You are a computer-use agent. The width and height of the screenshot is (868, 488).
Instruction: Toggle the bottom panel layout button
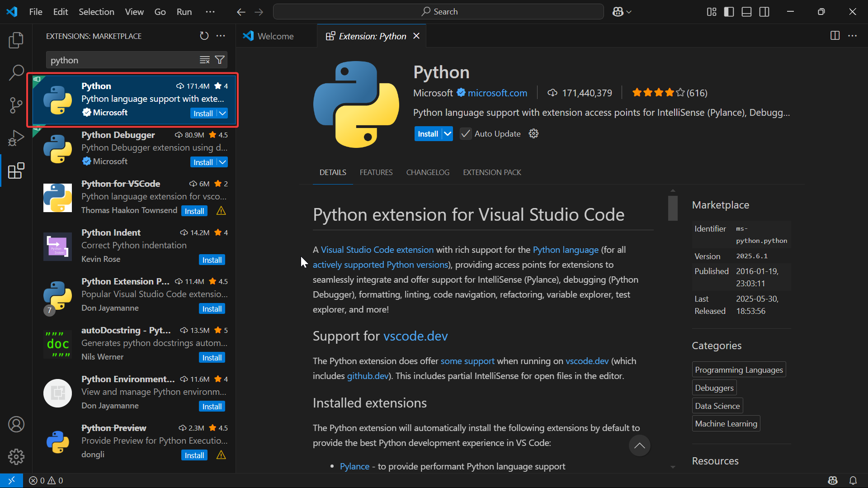coord(746,12)
